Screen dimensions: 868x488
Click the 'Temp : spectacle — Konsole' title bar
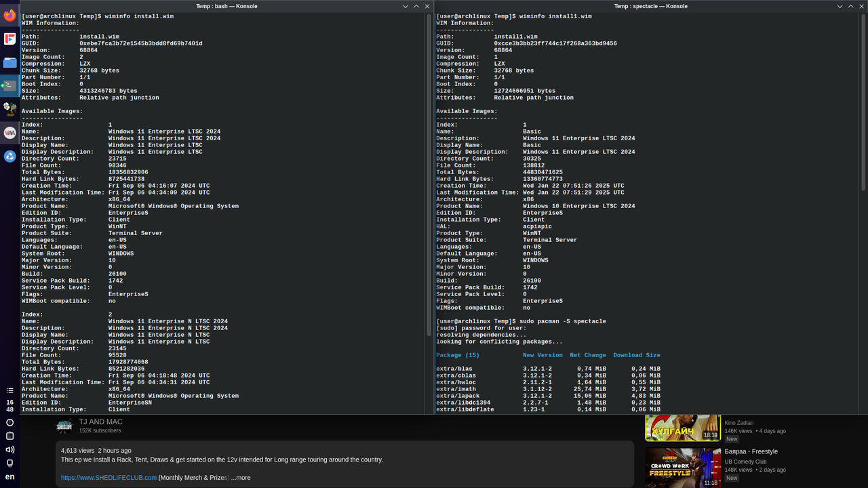[x=650, y=6]
